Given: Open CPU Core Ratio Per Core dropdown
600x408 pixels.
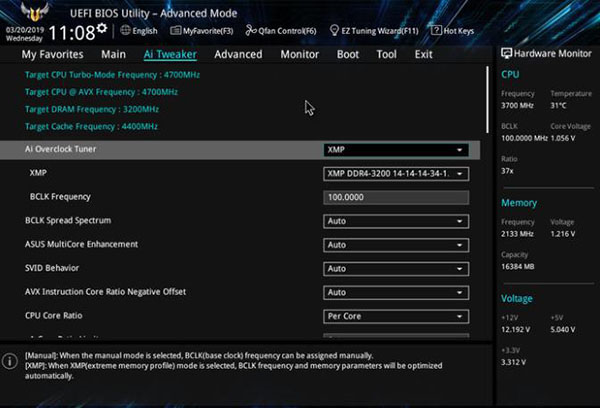Looking at the screenshot, I should [x=396, y=316].
